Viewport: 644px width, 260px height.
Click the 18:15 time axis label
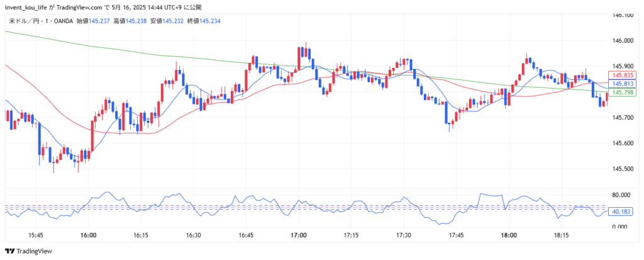(x=562, y=235)
